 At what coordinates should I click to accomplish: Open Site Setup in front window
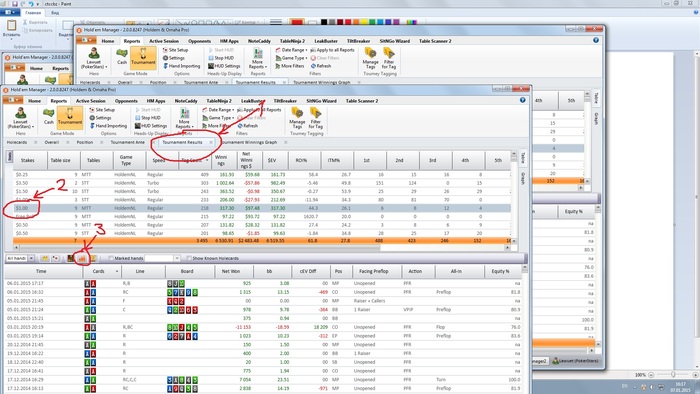point(102,110)
